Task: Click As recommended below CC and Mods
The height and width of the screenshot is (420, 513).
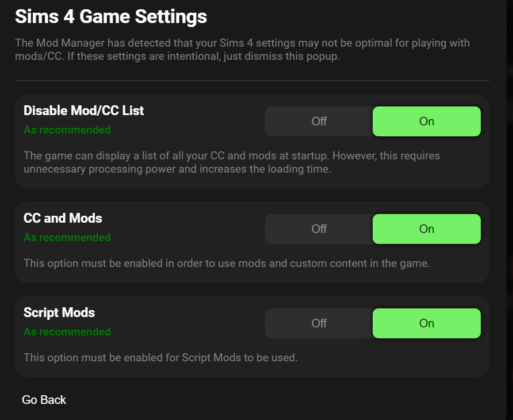Action: (x=67, y=238)
